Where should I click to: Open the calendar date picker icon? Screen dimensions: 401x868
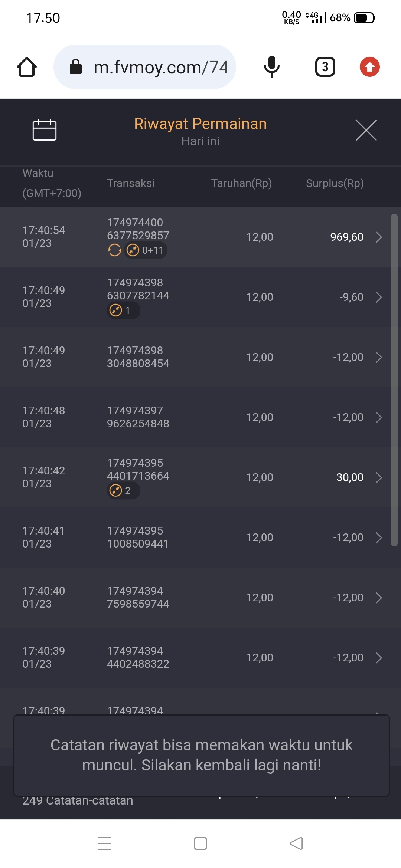point(45,130)
